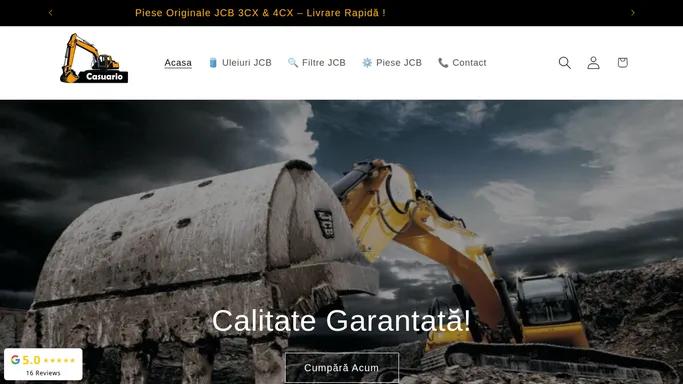
Task: Show next announcement with right arrow
Action: [632, 13]
